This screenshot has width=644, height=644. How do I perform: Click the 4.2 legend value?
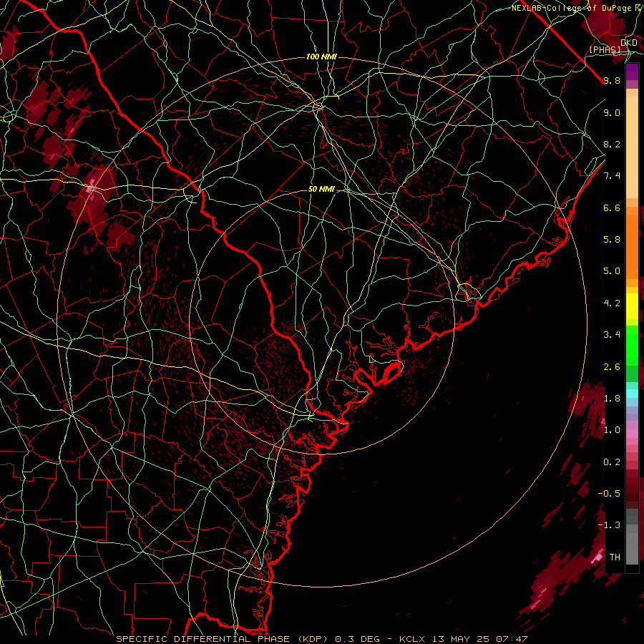coord(612,303)
